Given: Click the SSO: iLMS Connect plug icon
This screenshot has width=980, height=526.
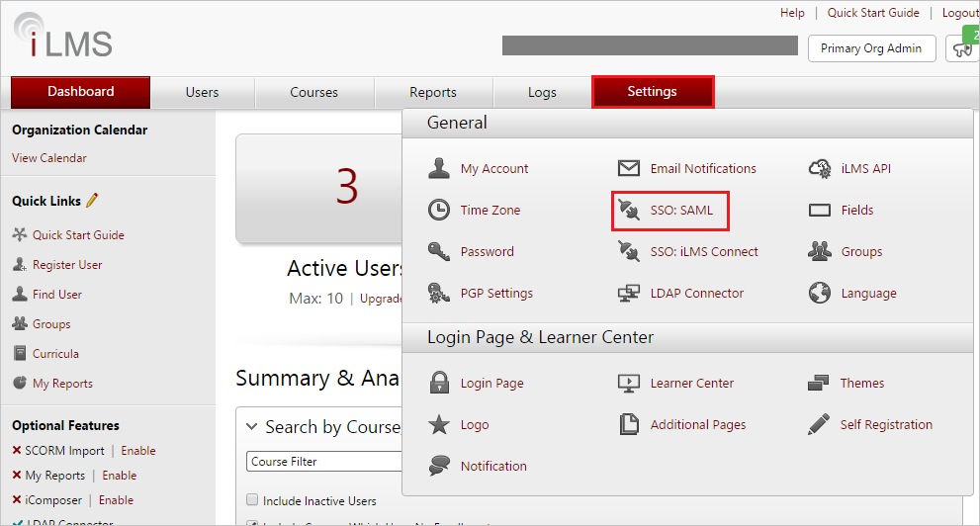Looking at the screenshot, I should [x=629, y=251].
